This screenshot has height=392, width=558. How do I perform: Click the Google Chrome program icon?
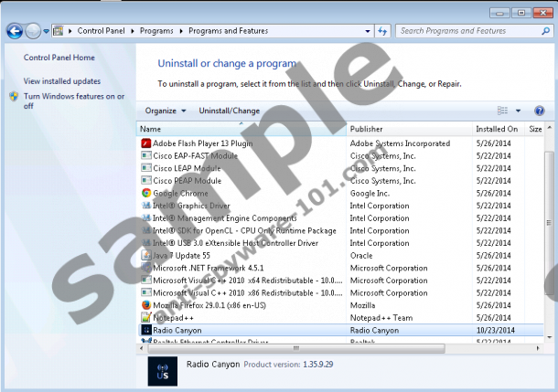coord(145,193)
